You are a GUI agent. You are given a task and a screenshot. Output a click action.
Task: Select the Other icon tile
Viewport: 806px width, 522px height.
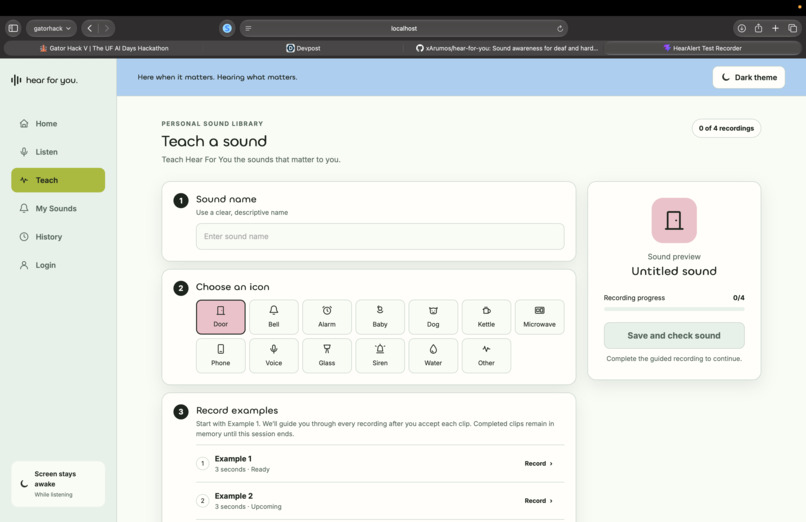coord(486,356)
